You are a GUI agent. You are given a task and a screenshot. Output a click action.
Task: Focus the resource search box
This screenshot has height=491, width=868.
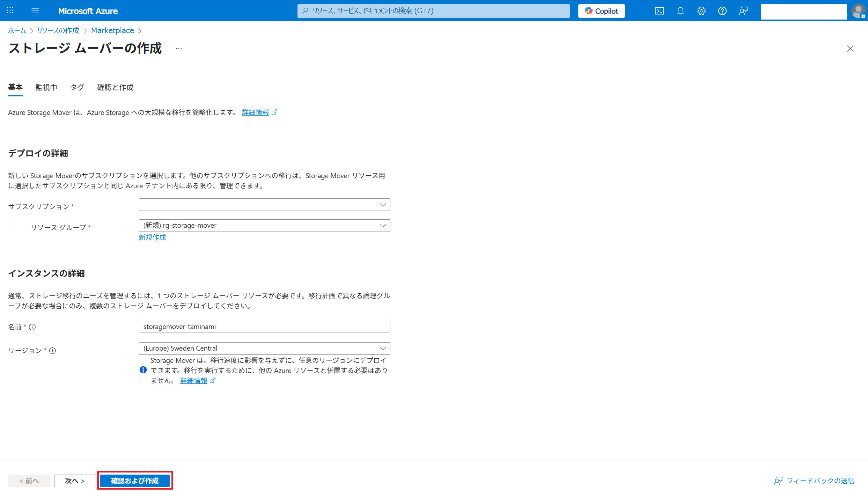433,11
